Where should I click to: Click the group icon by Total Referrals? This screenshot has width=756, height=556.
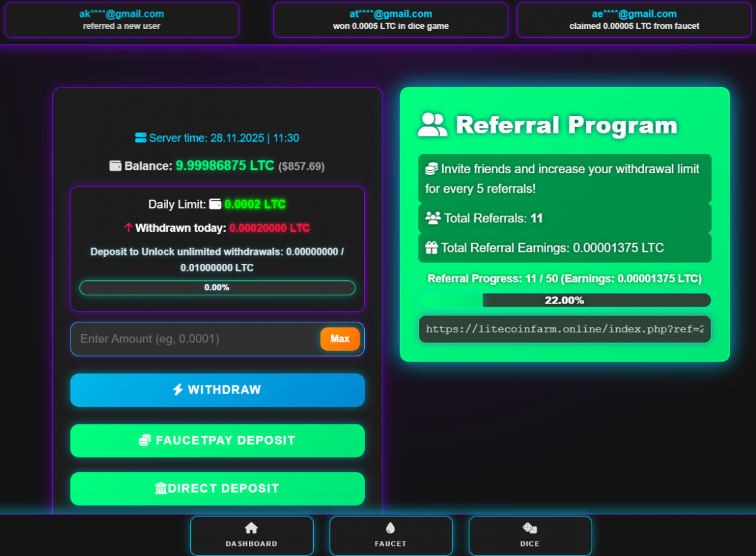point(433,218)
